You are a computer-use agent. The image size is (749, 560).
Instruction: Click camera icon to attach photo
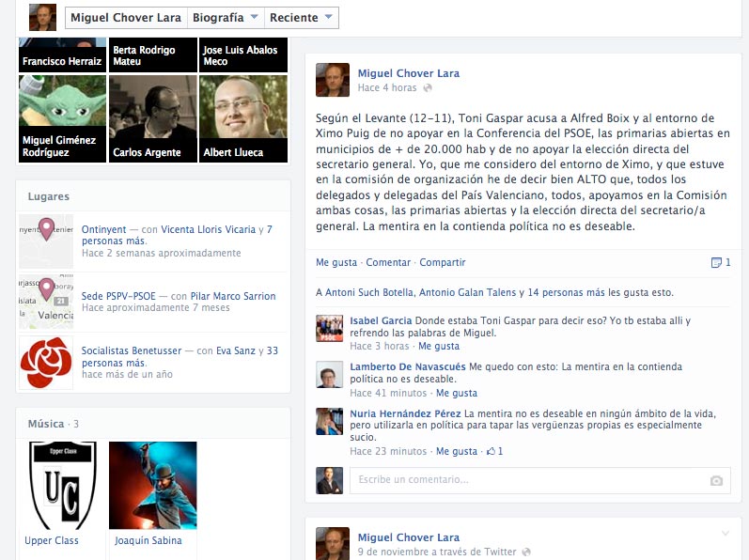tap(716, 480)
